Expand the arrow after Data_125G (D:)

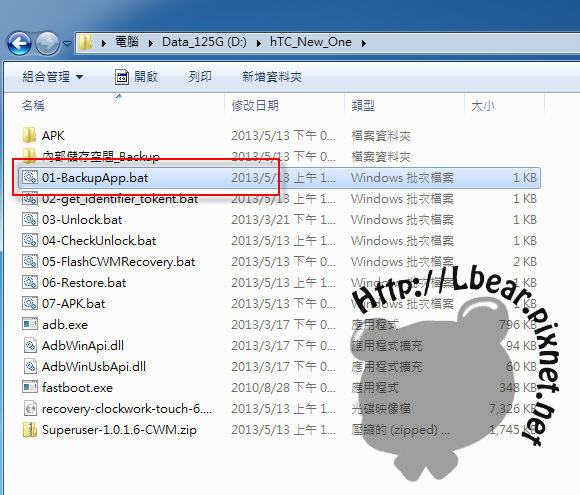(259, 43)
